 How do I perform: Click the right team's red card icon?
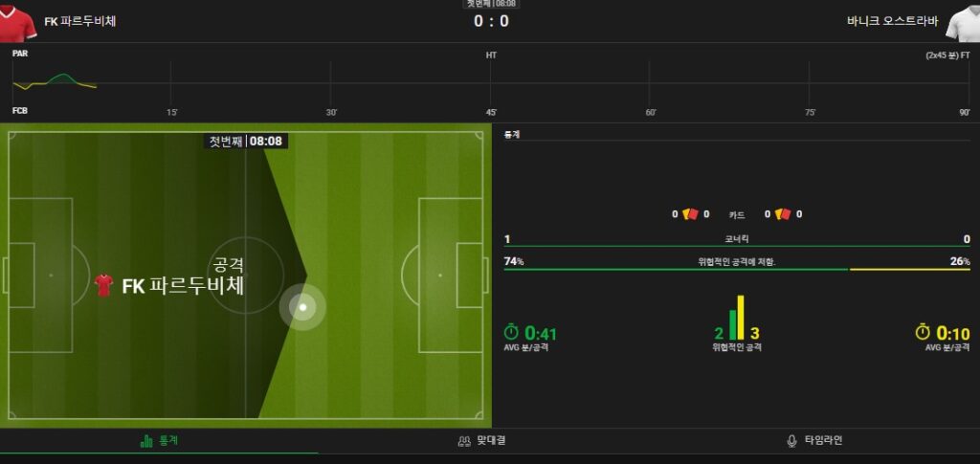tap(786, 214)
